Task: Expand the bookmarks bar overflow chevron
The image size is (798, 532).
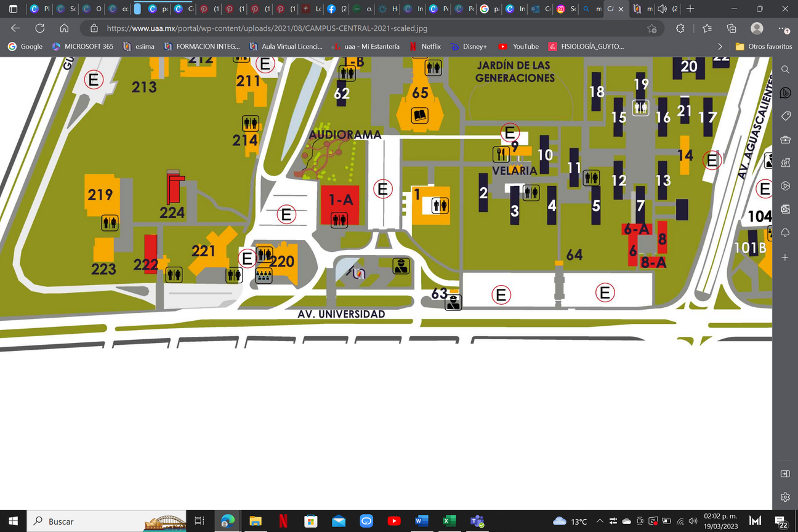Action: [x=720, y=46]
